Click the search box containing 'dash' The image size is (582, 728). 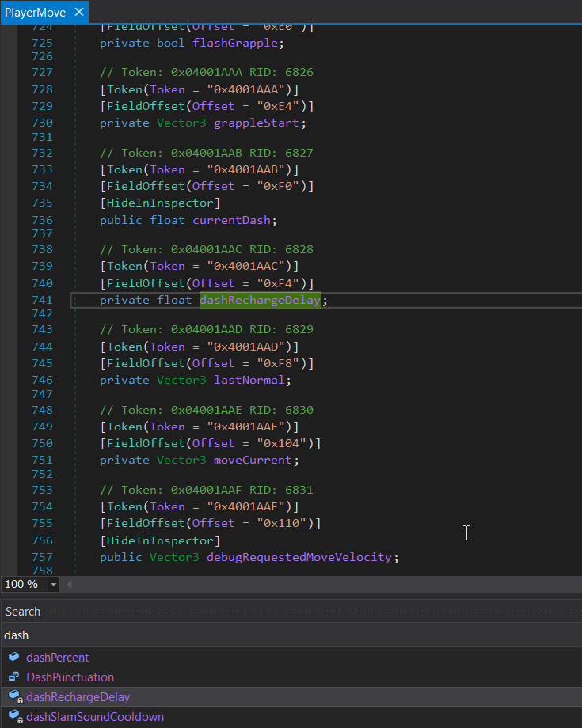(291, 635)
